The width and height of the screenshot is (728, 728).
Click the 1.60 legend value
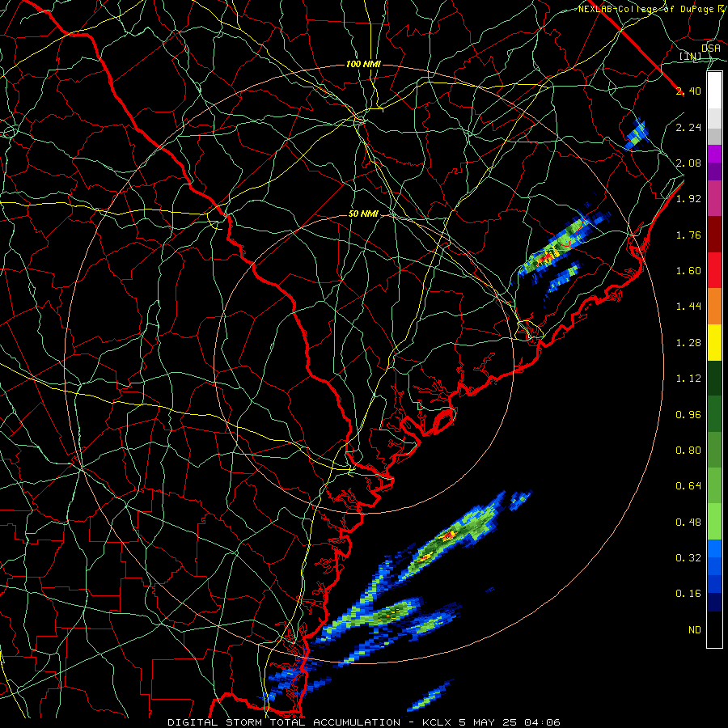click(x=688, y=271)
